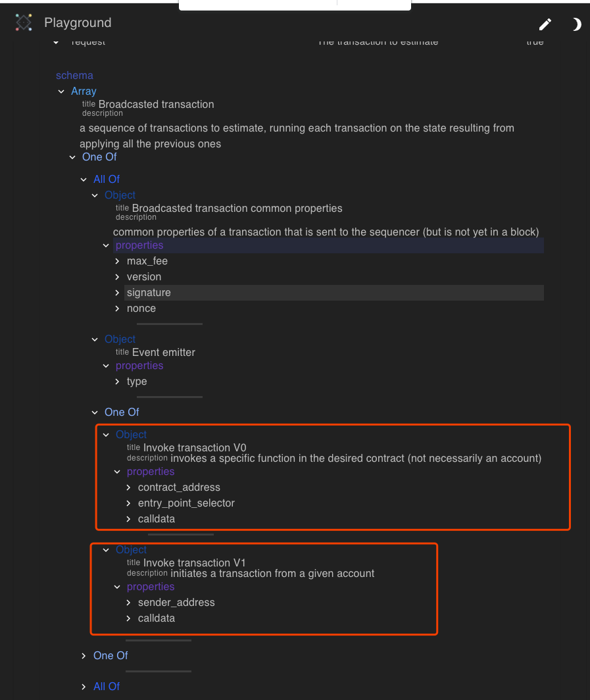
Task: Expand the version property
Action: pos(116,276)
